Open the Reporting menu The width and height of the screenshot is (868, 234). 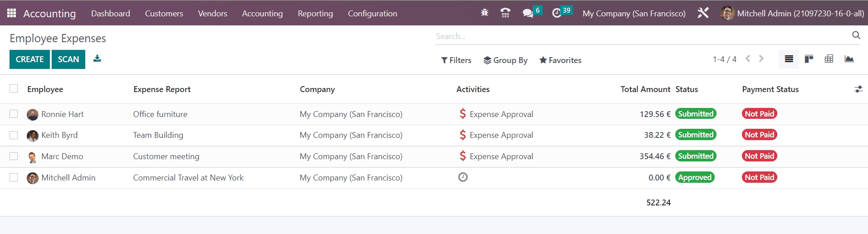315,14
